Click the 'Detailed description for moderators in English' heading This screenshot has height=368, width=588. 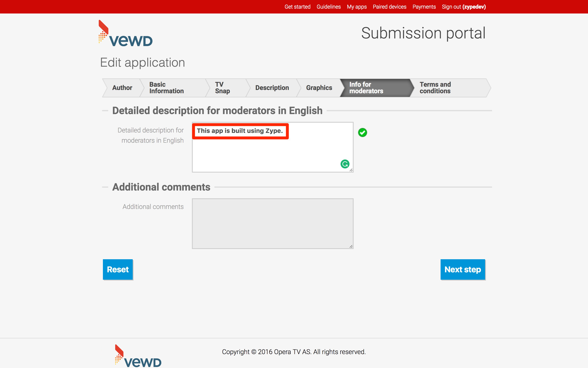point(217,110)
